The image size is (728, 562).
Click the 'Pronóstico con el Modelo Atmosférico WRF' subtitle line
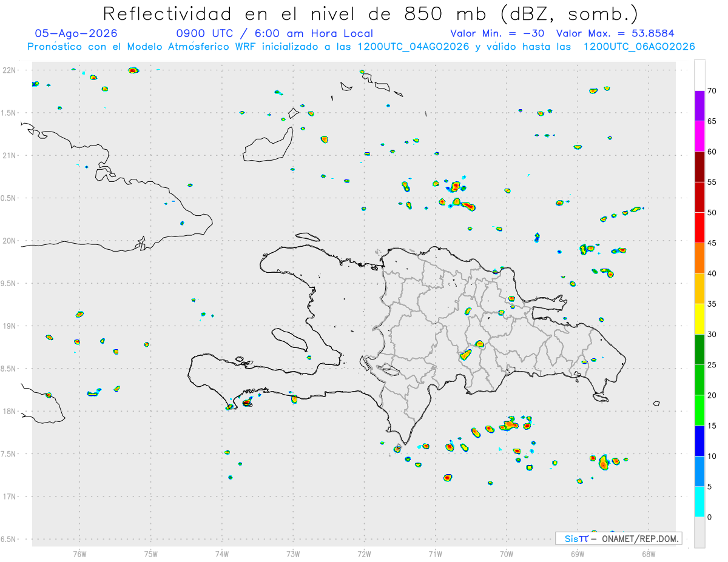coord(362,47)
